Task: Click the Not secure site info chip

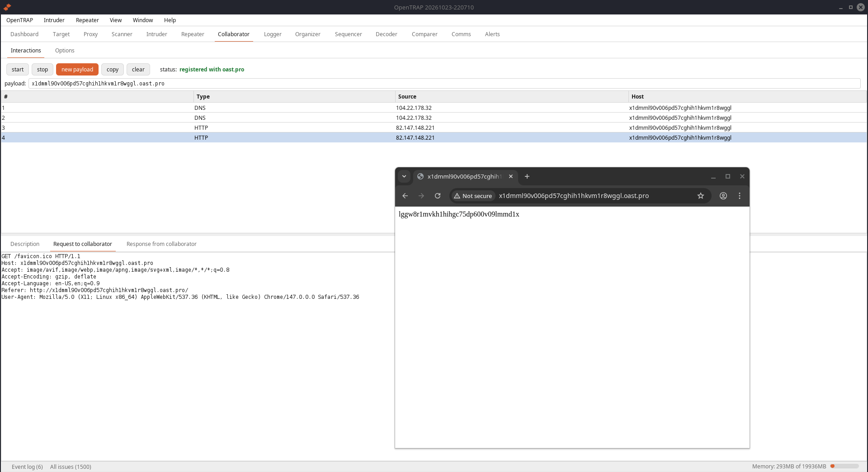Action: tap(473, 196)
